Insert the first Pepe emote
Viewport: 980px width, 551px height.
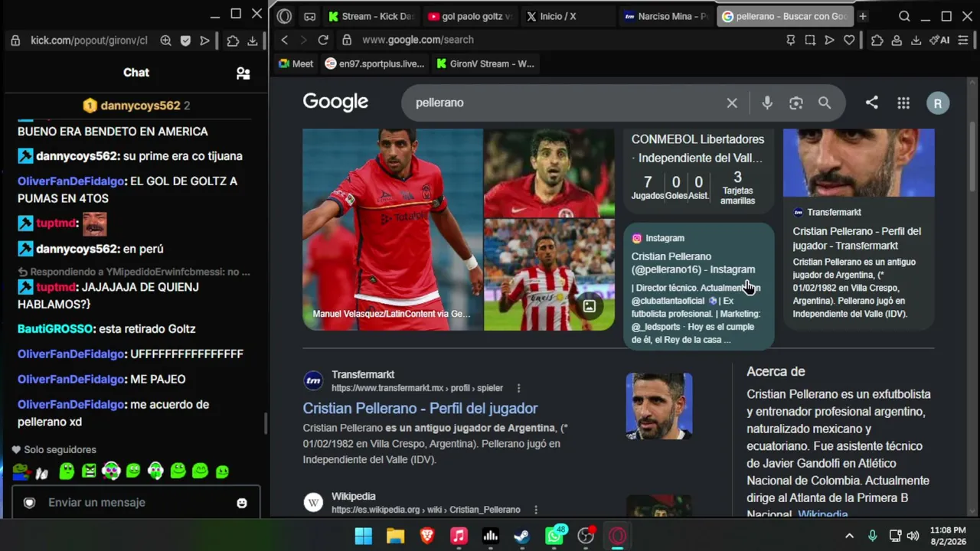point(20,471)
